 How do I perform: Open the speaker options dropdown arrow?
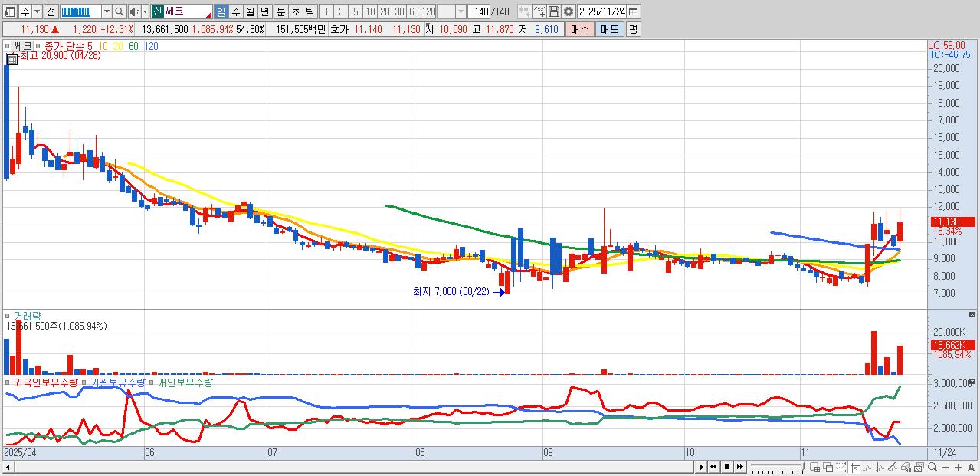(145, 11)
